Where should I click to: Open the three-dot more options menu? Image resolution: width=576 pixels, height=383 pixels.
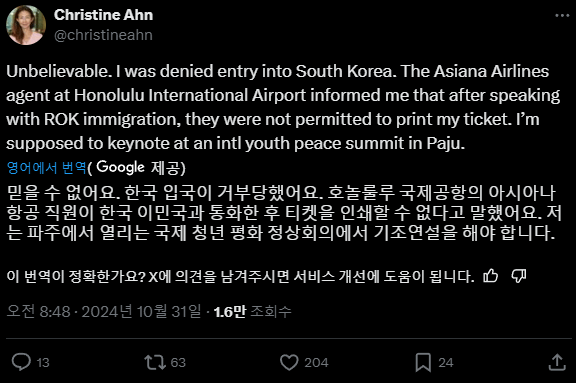(x=562, y=15)
